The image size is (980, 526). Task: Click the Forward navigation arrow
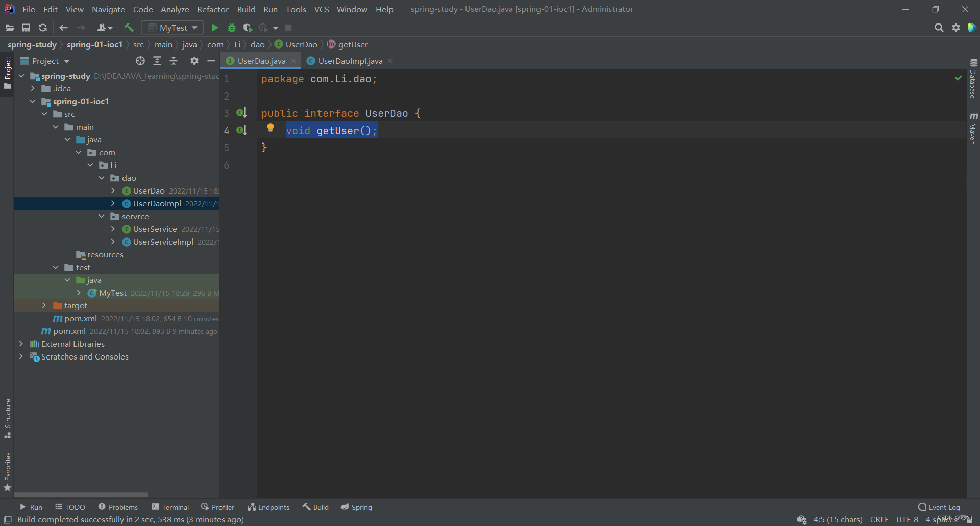coord(81,28)
